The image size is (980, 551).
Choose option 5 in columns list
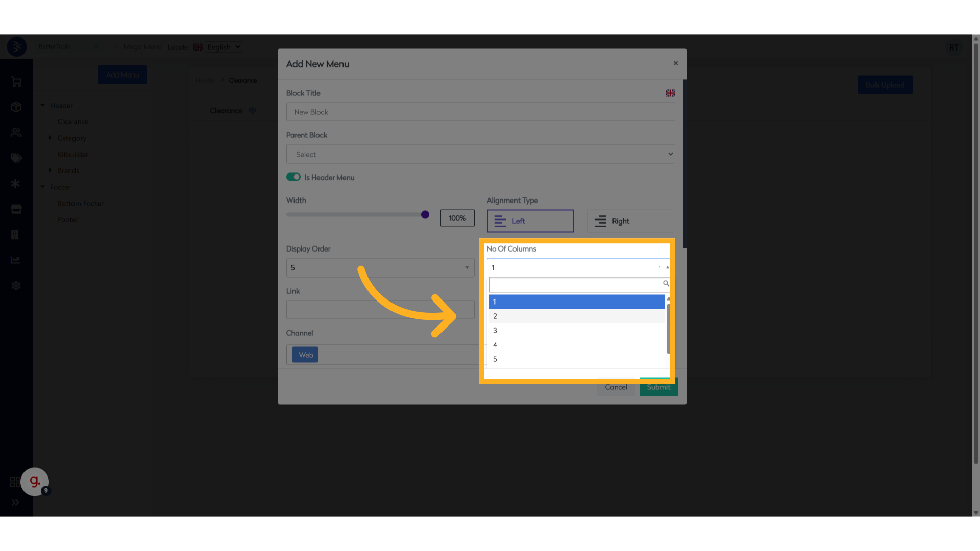point(577,359)
